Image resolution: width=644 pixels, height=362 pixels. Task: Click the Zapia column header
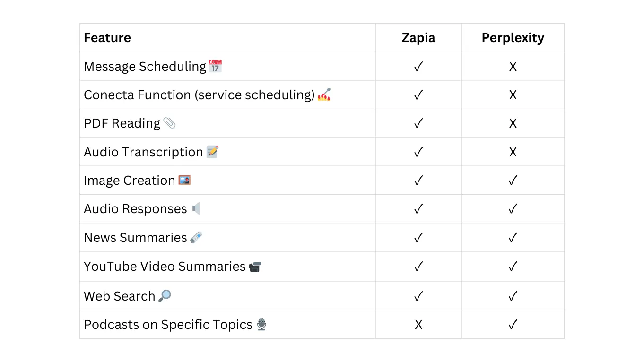(x=418, y=38)
